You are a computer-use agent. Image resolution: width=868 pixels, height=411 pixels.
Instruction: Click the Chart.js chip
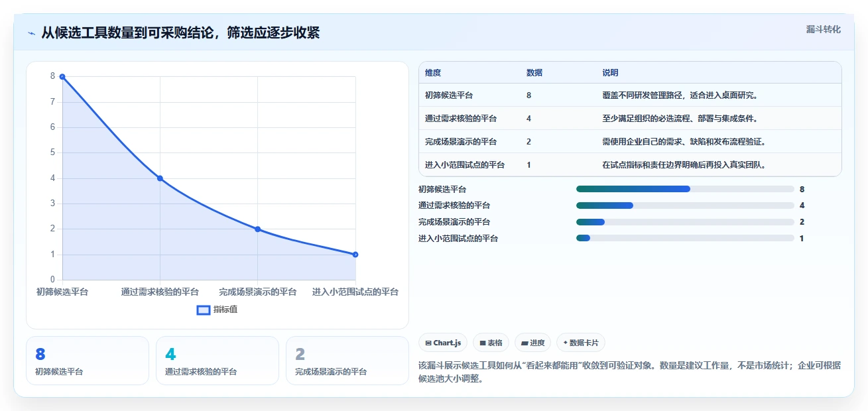pyautogui.click(x=443, y=343)
